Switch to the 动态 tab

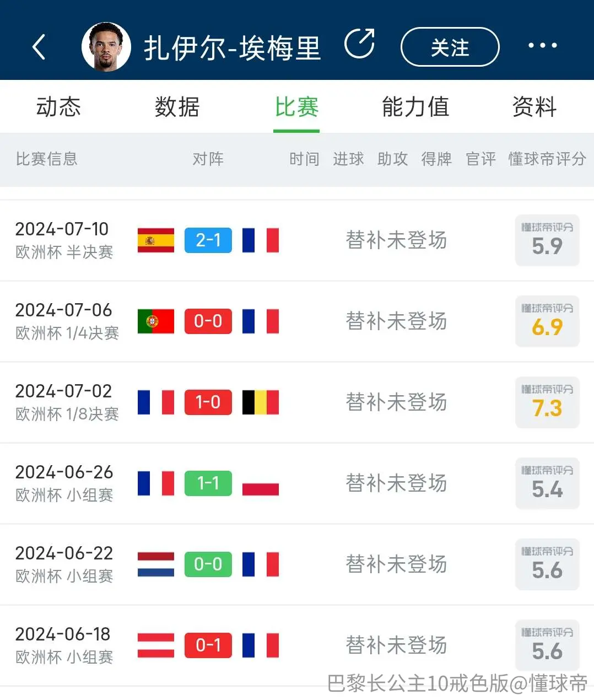[58, 106]
